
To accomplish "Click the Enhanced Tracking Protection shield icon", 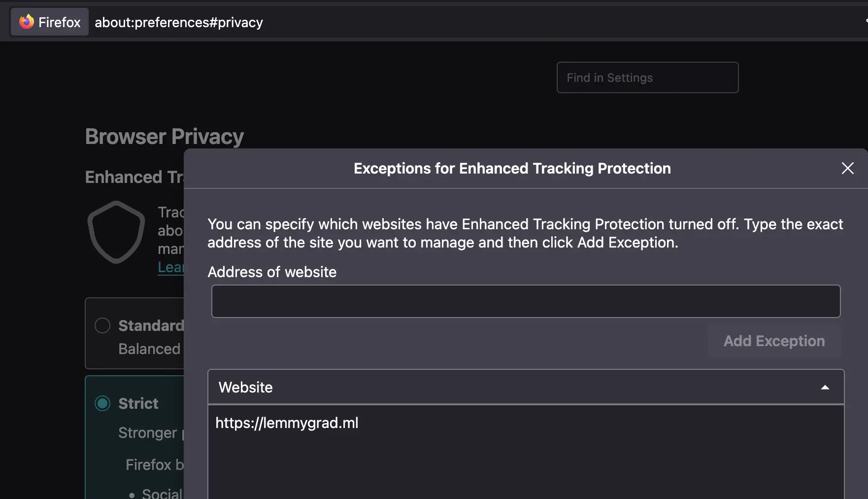I will (116, 232).
